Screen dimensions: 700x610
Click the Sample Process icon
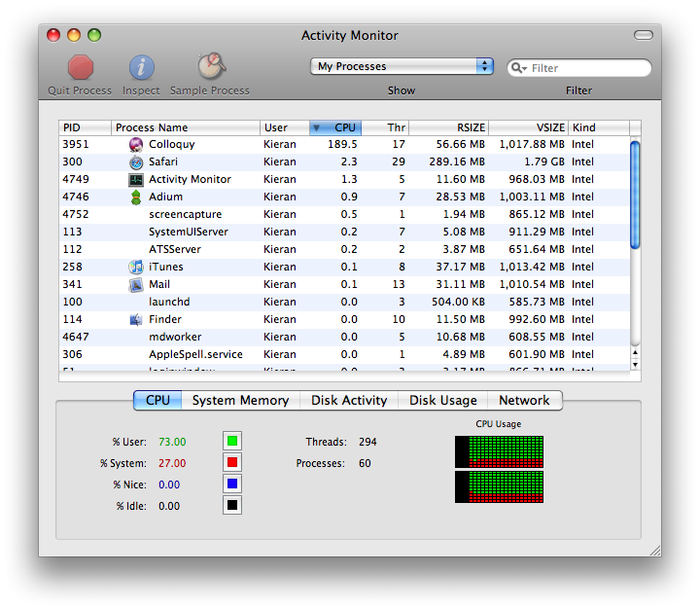click(211, 66)
